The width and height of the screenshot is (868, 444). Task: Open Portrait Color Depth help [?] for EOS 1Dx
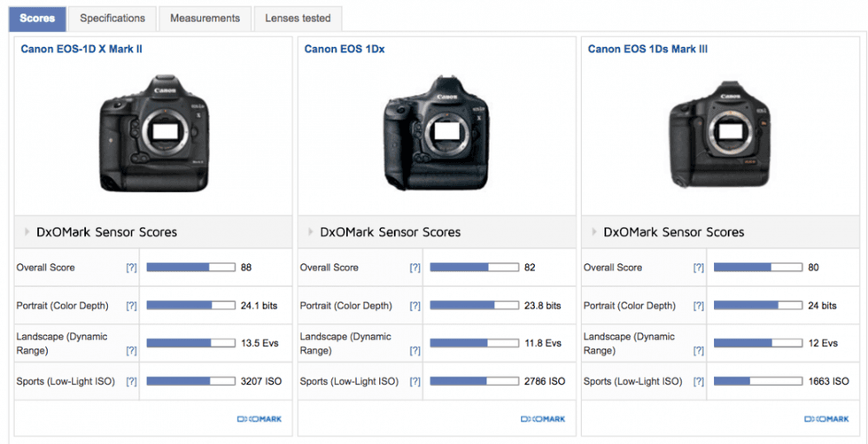415,306
